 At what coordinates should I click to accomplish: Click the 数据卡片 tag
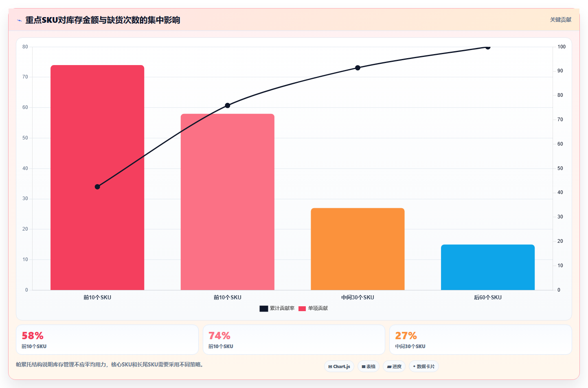tap(424, 366)
